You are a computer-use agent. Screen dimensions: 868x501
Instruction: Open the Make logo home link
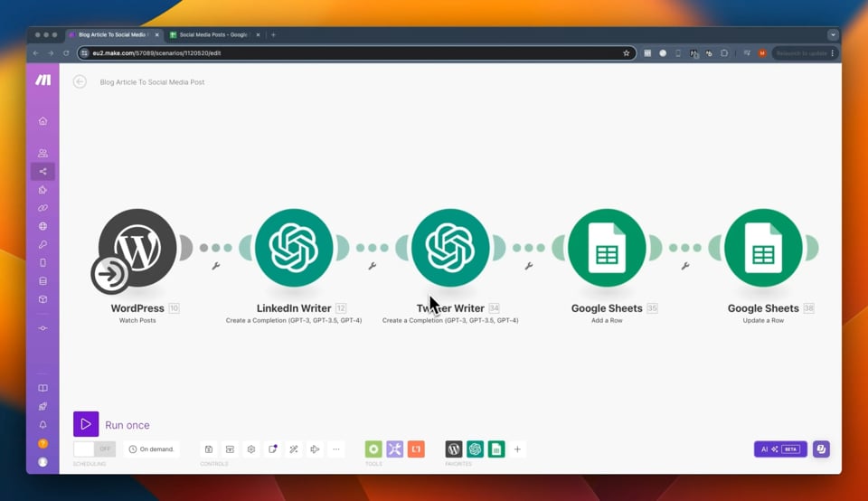click(x=42, y=80)
